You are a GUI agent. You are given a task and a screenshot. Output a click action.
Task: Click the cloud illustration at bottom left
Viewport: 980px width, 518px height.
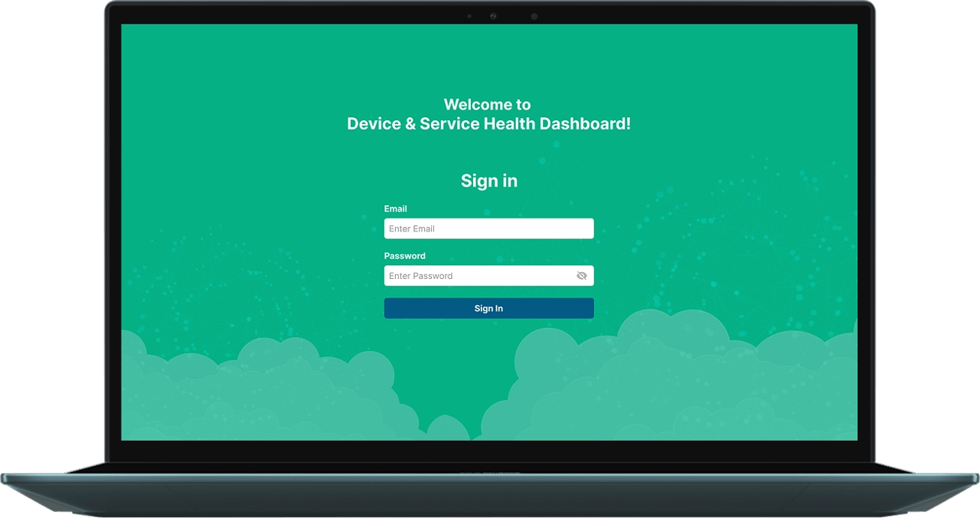click(253, 391)
